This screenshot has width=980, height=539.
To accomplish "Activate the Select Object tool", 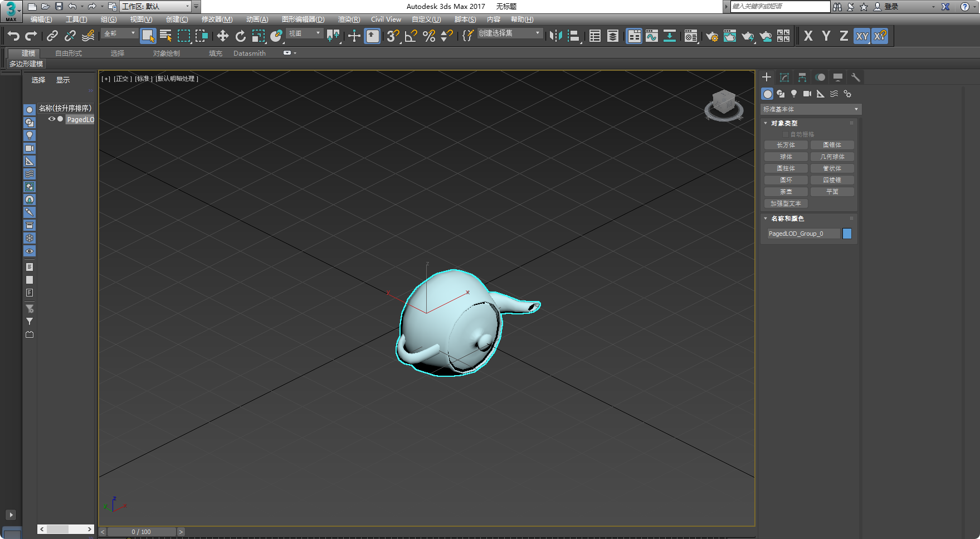I will [148, 36].
